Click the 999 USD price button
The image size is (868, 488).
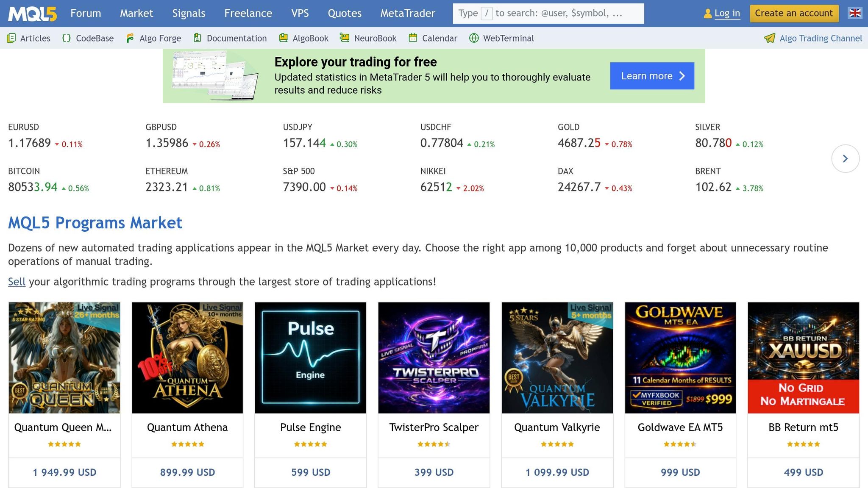[x=680, y=472]
